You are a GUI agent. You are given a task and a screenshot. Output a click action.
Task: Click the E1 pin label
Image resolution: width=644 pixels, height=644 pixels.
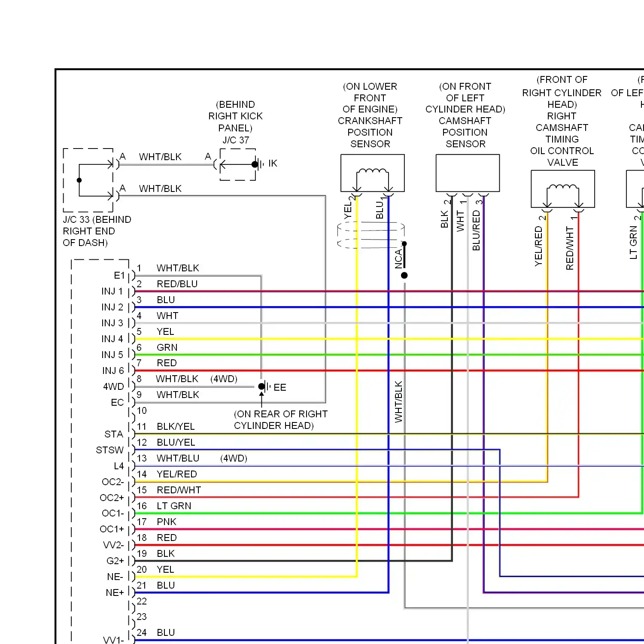(119, 276)
